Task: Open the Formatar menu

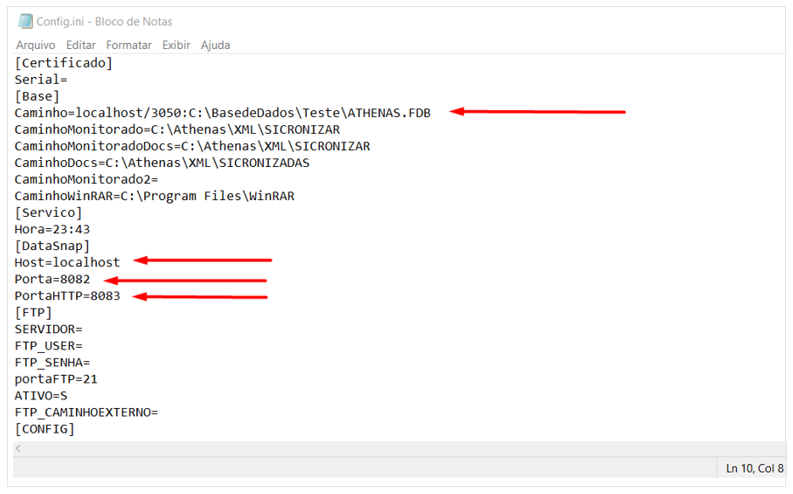Action: 129,45
